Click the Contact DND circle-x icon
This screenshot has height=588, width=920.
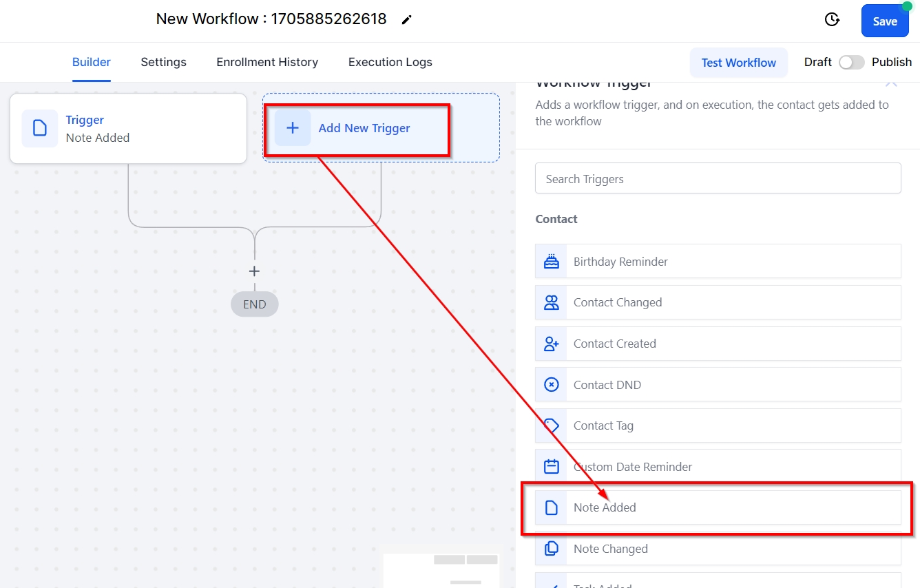coord(551,385)
